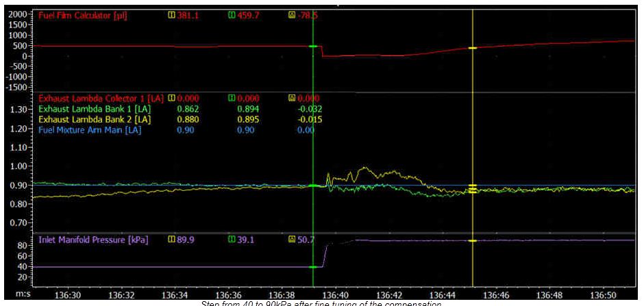Click yellow cursor marker on fuel film trace

473,48
